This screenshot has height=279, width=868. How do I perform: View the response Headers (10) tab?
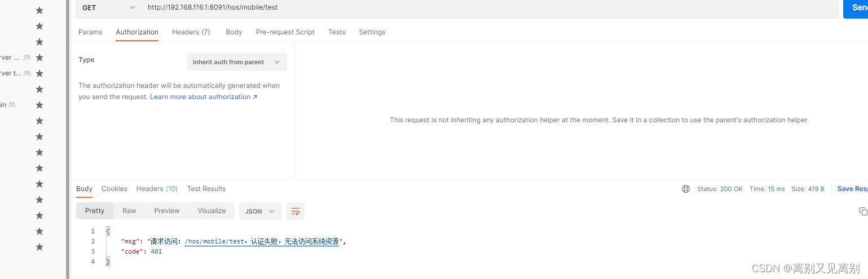157,189
